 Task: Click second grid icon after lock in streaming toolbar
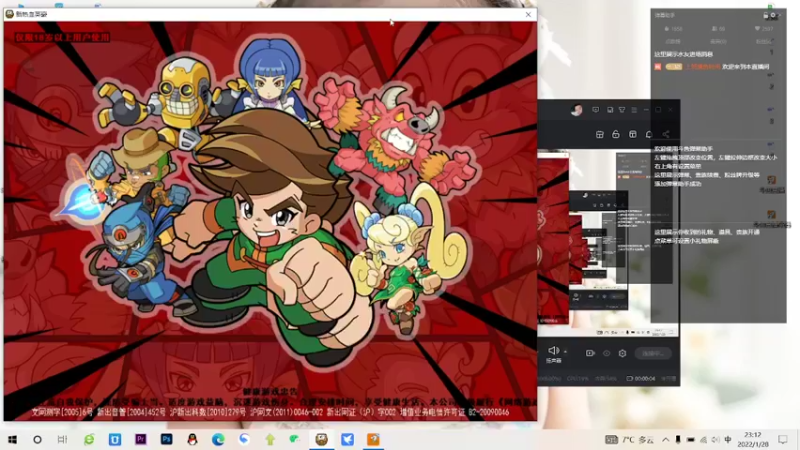click(x=633, y=134)
